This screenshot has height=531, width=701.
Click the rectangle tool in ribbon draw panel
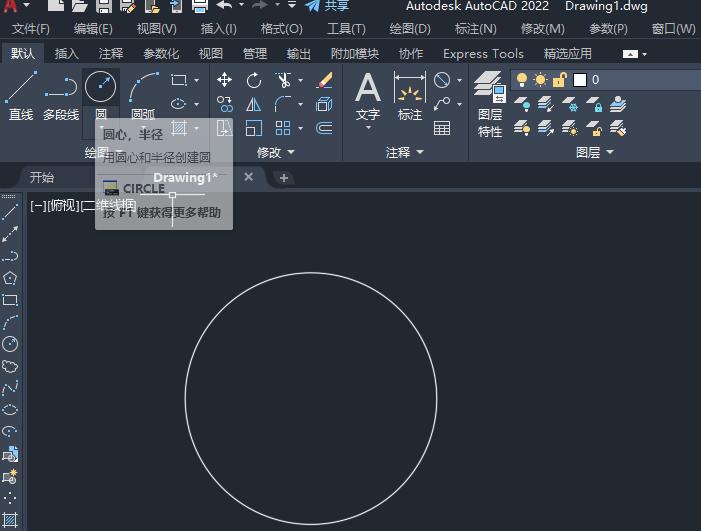click(x=179, y=80)
